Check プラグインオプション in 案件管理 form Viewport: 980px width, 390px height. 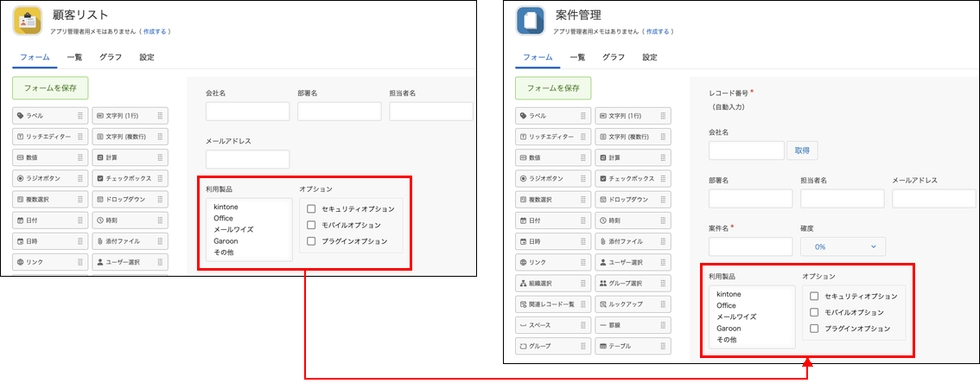click(x=814, y=329)
